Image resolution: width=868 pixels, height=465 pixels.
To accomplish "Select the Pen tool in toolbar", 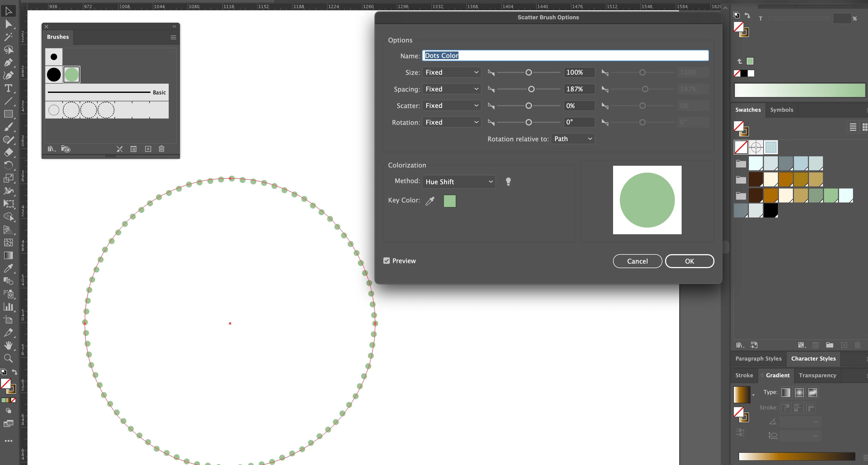I will point(8,63).
